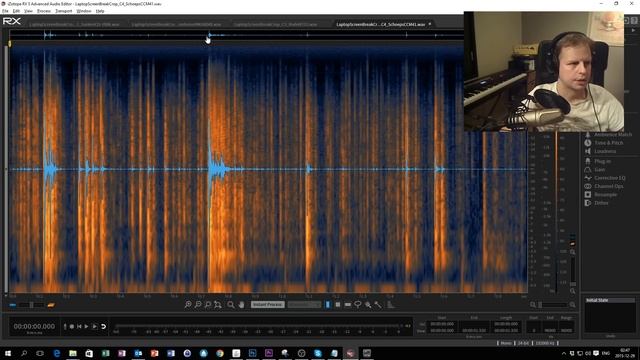Toggle loop playback

tap(104, 327)
